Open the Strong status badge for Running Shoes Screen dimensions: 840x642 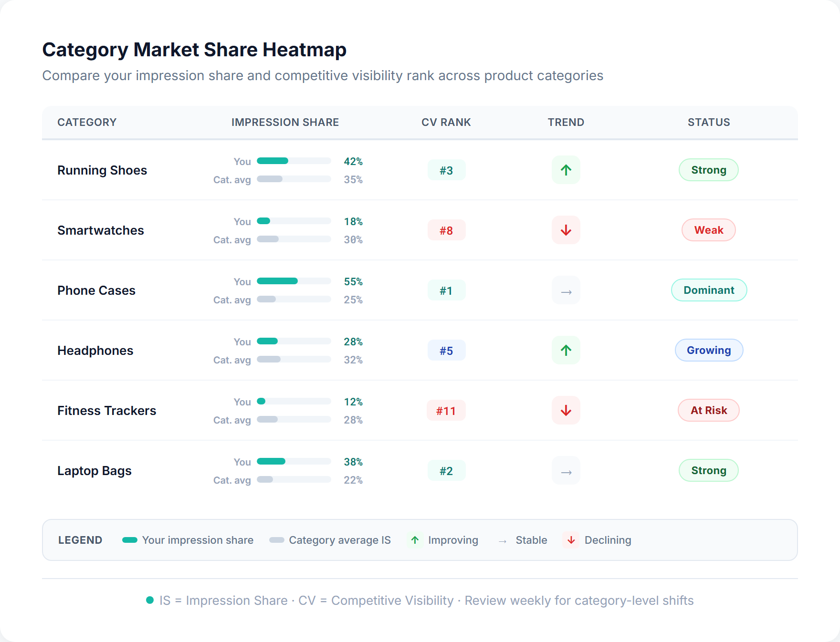[x=708, y=170]
